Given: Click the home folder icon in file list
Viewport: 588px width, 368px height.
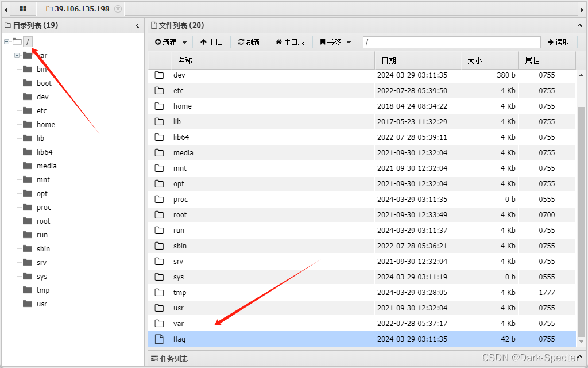Looking at the screenshot, I should point(160,106).
